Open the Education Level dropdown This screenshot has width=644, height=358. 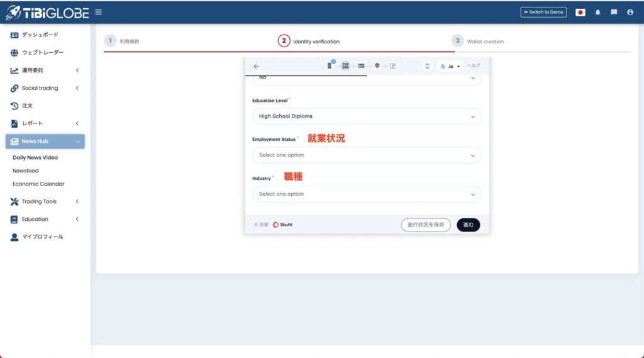[x=367, y=116]
